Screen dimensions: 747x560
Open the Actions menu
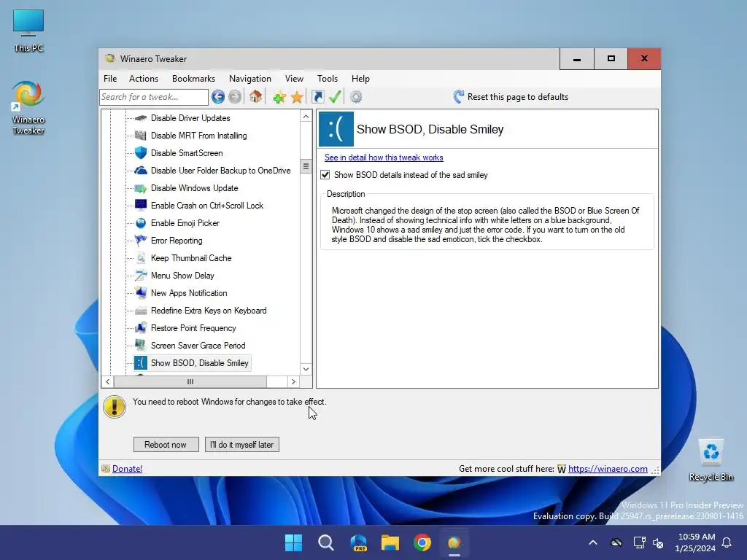pos(144,79)
